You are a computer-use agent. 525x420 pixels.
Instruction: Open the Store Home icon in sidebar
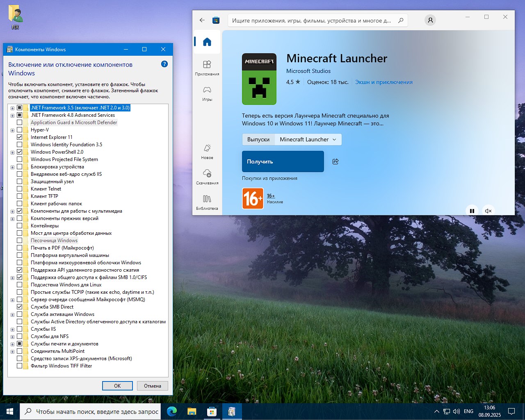pos(207,42)
